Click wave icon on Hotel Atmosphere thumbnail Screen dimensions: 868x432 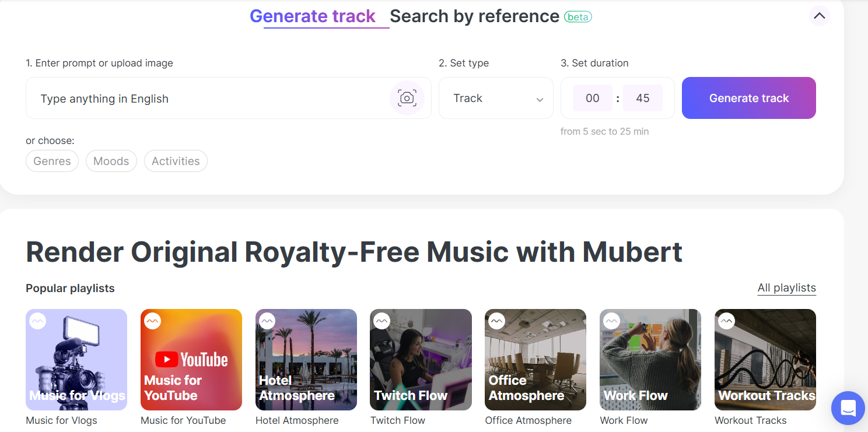pos(267,321)
